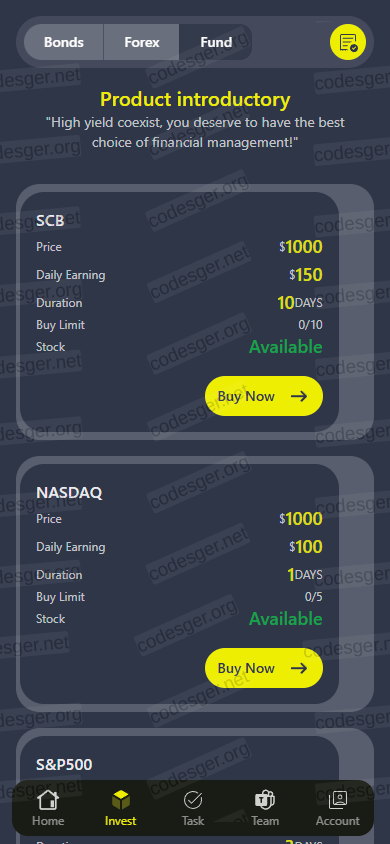Open the yellow order records icon

point(348,42)
